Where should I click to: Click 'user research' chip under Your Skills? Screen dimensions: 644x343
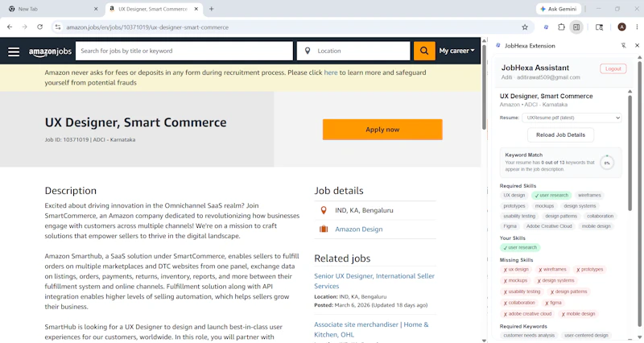tap(520, 247)
